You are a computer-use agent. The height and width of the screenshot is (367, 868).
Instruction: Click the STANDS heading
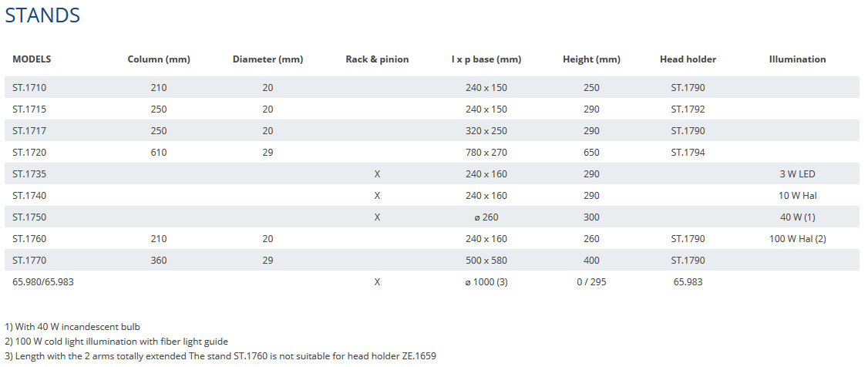[x=42, y=15]
